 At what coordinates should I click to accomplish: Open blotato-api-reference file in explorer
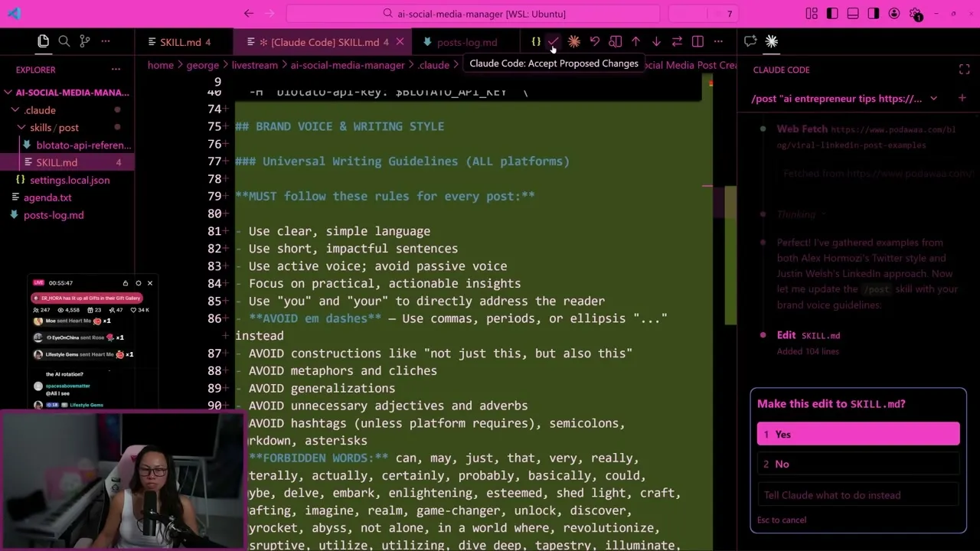pos(83,145)
